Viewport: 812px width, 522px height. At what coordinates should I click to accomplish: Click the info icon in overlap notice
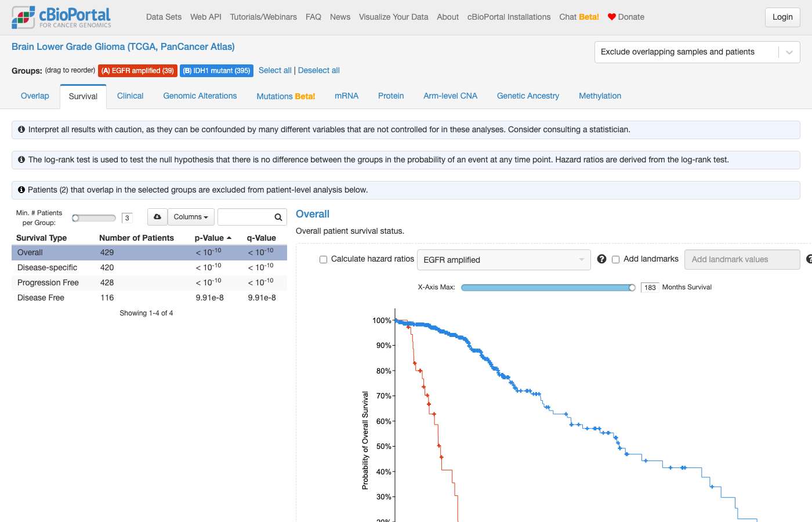pyautogui.click(x=21, y=190)
